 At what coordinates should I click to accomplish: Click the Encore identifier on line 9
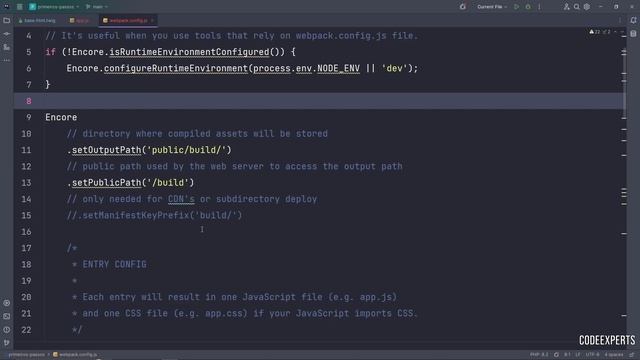(x=61, y=117)
